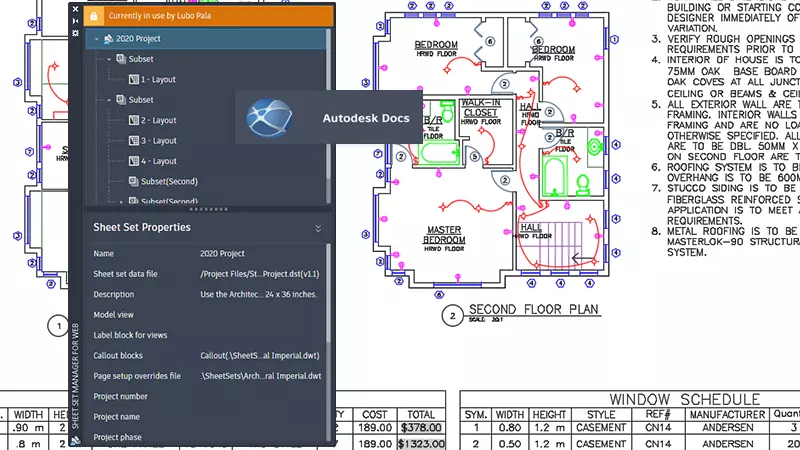The width and height of the screenshot is (800, 450).
Task: Select the SECOND FLOOR PLAN title text
Action: pyautogui.click(x=534, y=309)
